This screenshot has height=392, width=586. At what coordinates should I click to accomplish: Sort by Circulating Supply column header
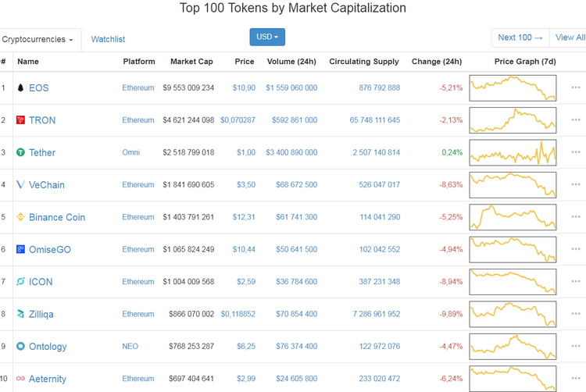[x=364, y=62]
